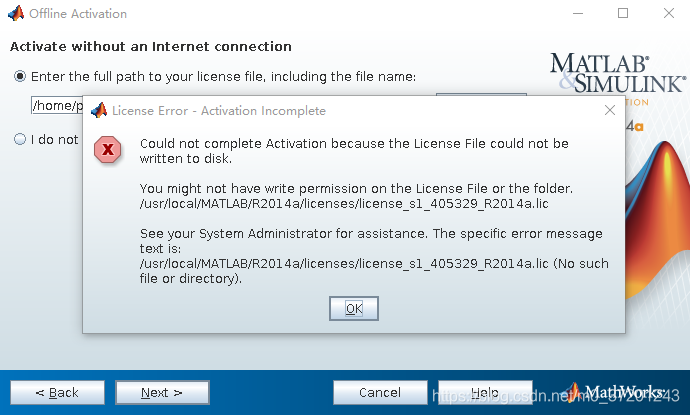
Task: Click the MATLAB icon in License Error title bar
Action: click(x=99, y=110)
